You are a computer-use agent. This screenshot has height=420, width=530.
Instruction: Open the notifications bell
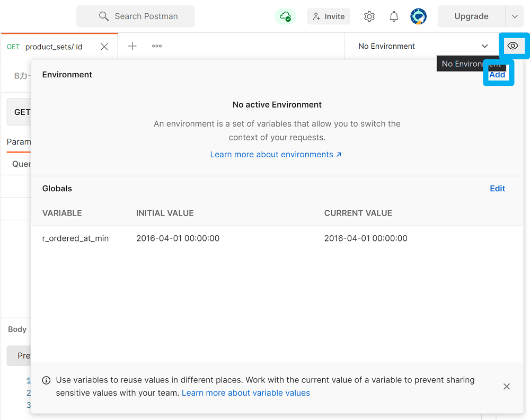[x=394, y=16]
